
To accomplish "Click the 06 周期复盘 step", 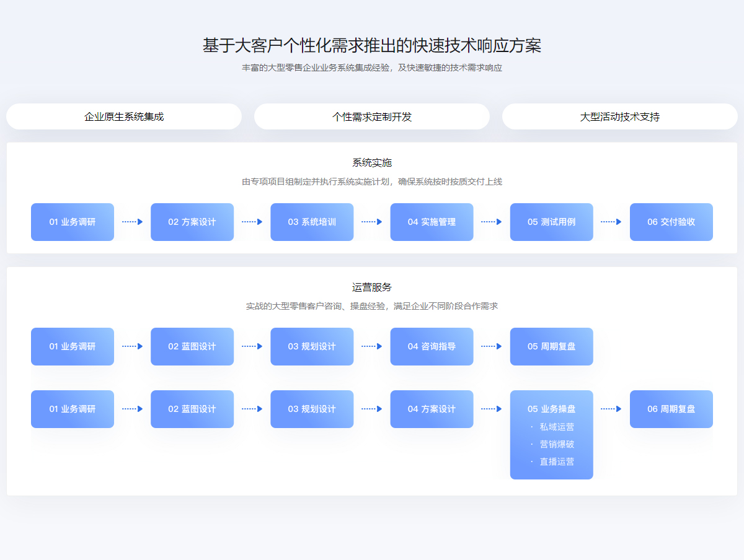I will (671, 409).
